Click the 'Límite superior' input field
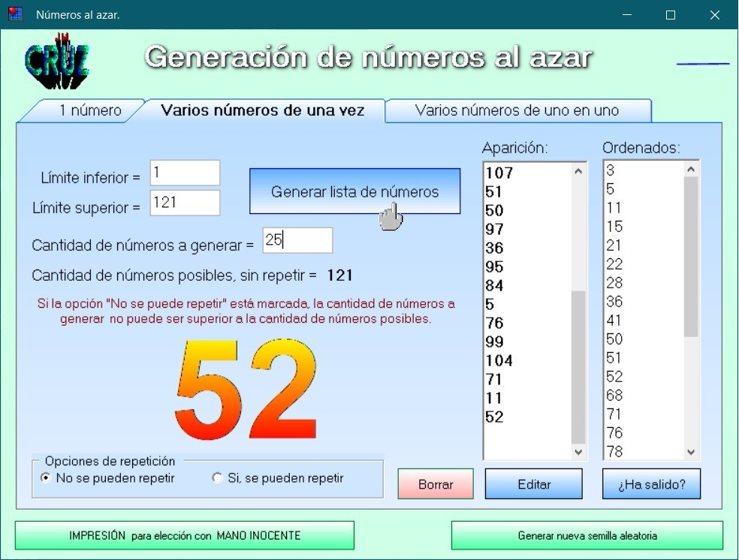 [185, 203]
